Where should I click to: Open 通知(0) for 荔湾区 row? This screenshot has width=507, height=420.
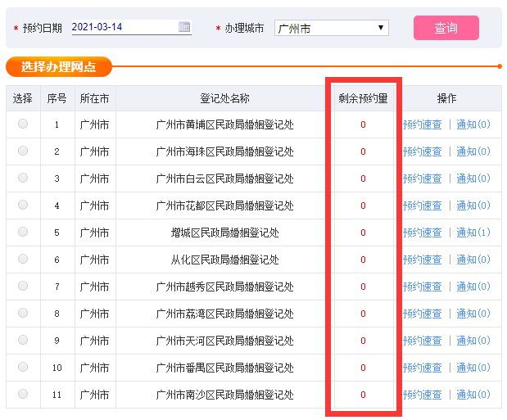point(473,314)
